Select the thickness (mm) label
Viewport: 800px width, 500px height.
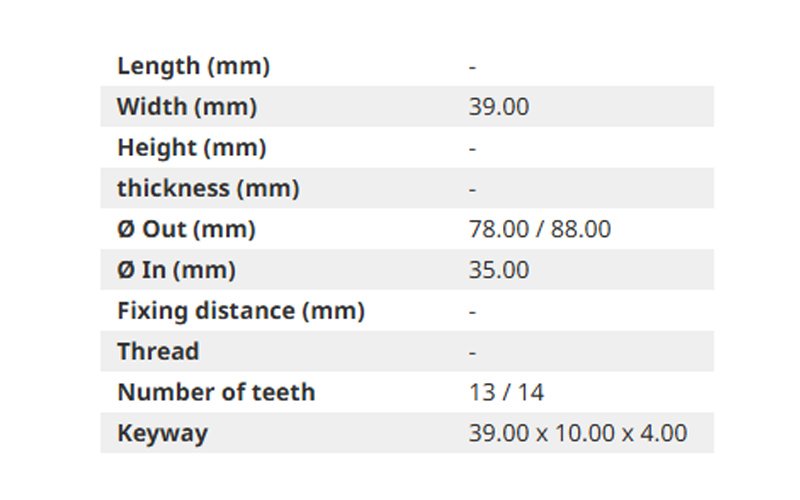coord(208,188)
